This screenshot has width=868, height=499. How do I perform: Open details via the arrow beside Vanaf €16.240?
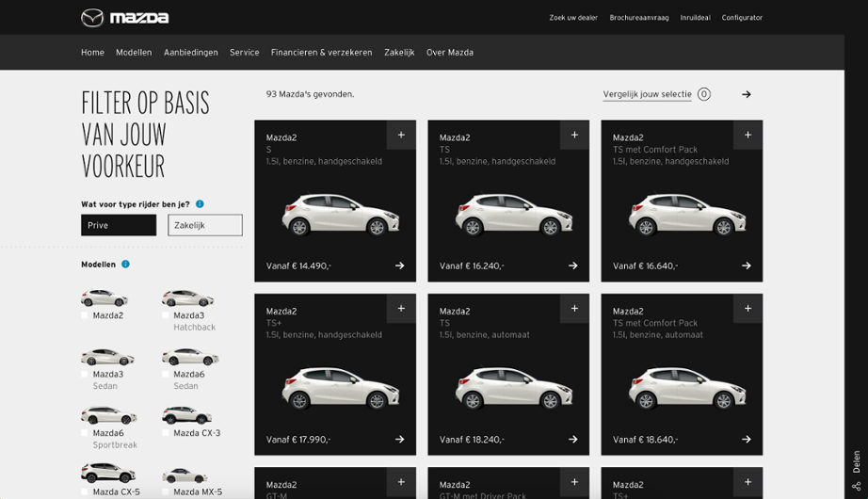tap(573, 266)
